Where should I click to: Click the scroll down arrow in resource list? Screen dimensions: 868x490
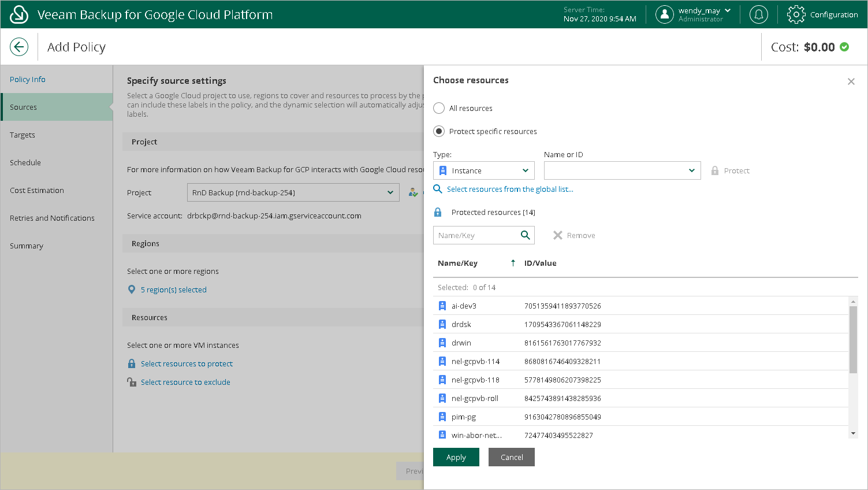(x=853, y=433)
